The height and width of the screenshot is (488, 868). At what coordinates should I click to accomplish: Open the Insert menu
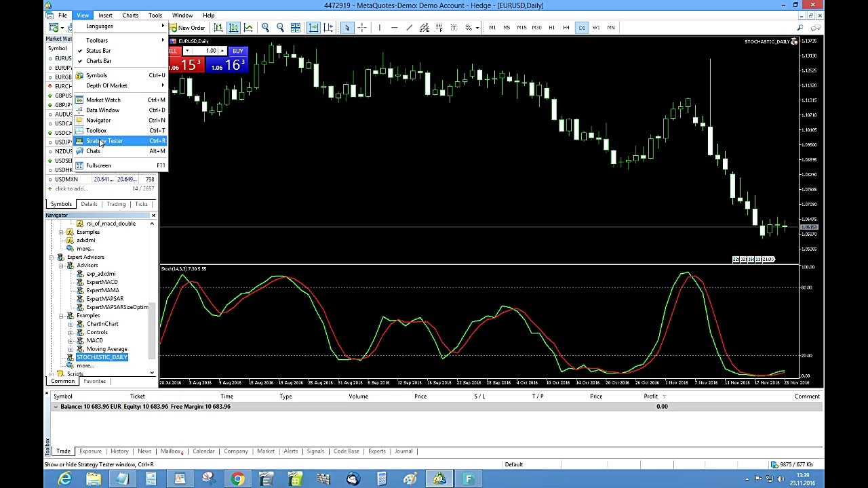click(105, 16)
